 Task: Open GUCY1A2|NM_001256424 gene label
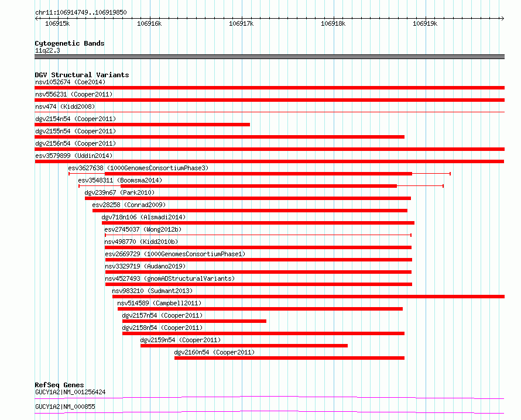(70, 392)
